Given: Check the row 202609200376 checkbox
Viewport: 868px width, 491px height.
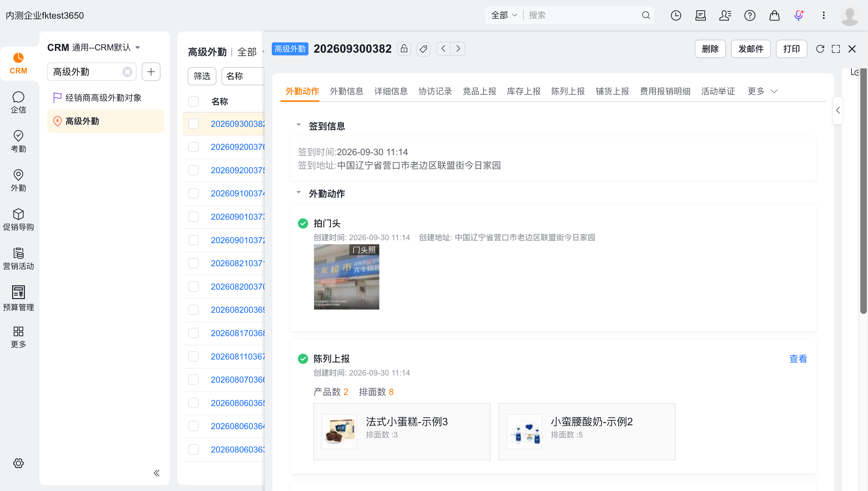Looking at the screenshot, I should (194, 147).
